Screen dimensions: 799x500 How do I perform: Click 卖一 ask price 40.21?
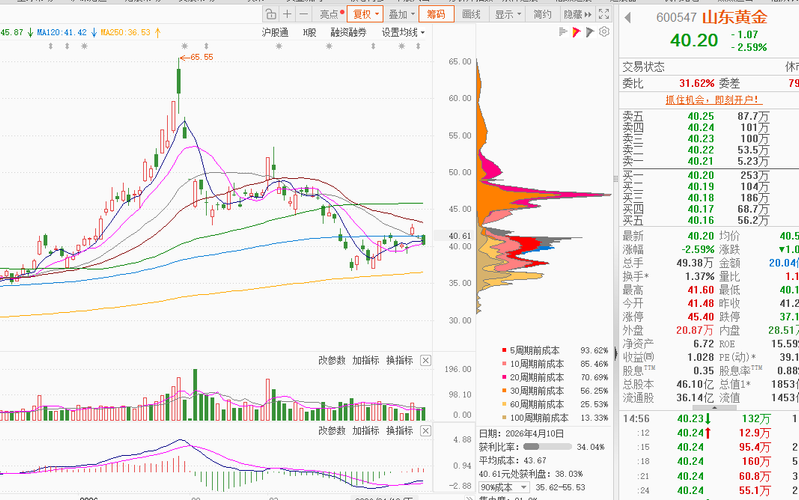tap(701, 161)
